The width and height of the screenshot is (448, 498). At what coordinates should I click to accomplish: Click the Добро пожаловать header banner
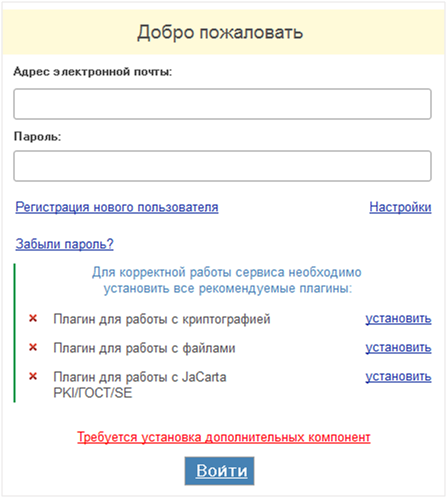223,32
